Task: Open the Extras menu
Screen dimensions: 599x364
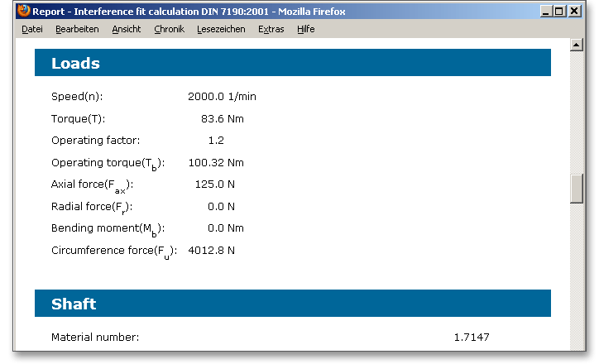Action: click(271, 29)
